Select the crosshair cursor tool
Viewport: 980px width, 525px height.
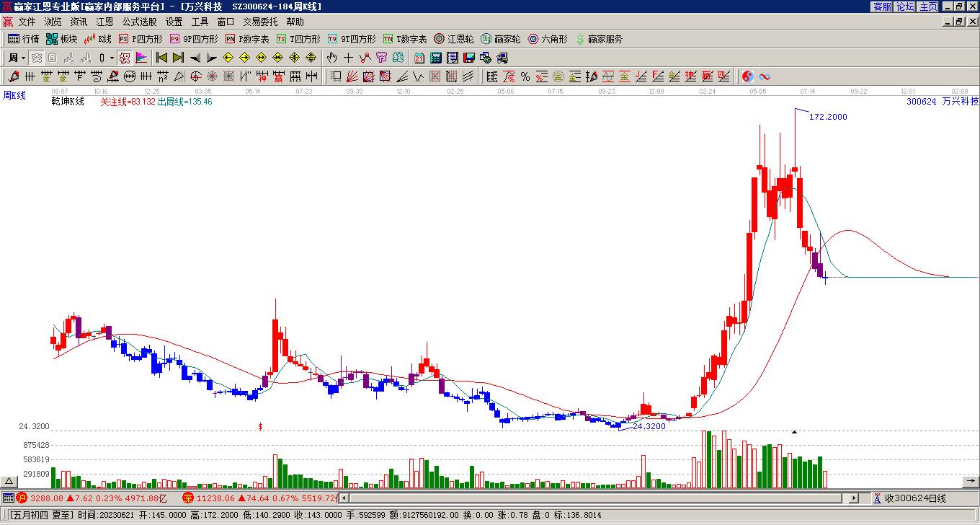(x=348, y=58)
